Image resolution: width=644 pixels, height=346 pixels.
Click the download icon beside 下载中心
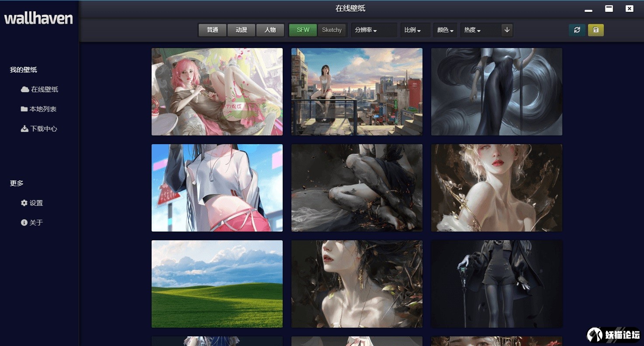[24, 128]
